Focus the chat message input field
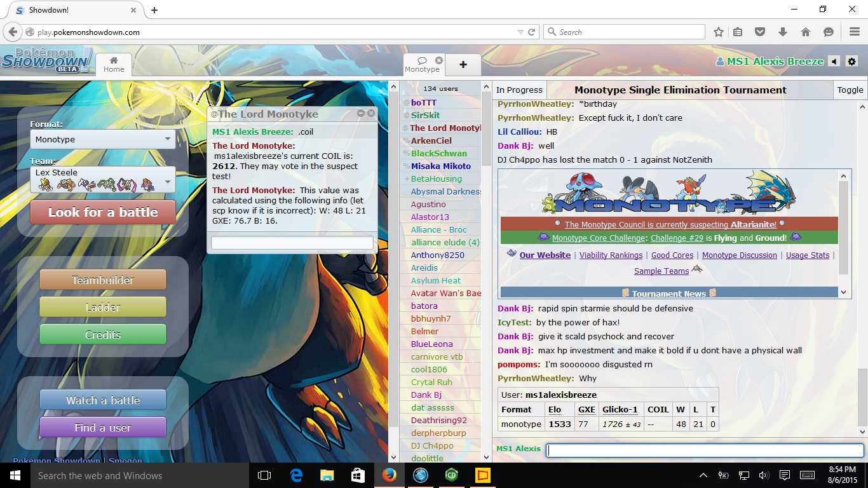The width and height of the screenshot is (868, 488). pyautogui.click(x=705, y=450)
